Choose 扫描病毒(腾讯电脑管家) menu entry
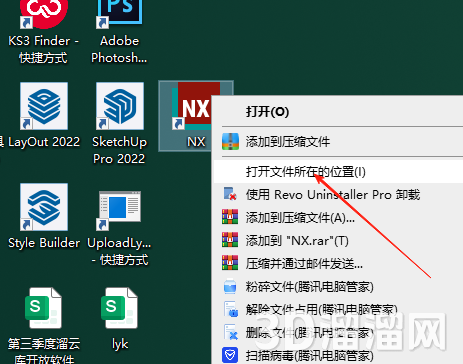Image resolution: width=463 pixels, height=364 pixels. (337, 355)
